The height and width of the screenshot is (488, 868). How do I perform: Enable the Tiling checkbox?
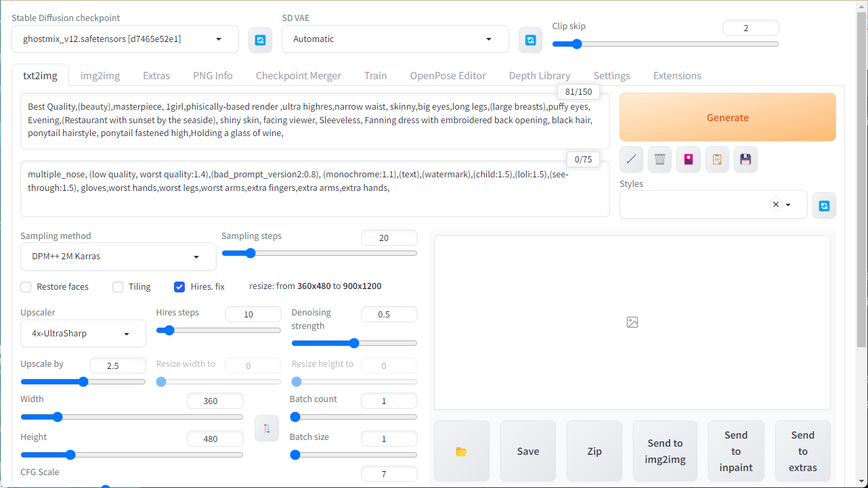(x=118, y=287)
